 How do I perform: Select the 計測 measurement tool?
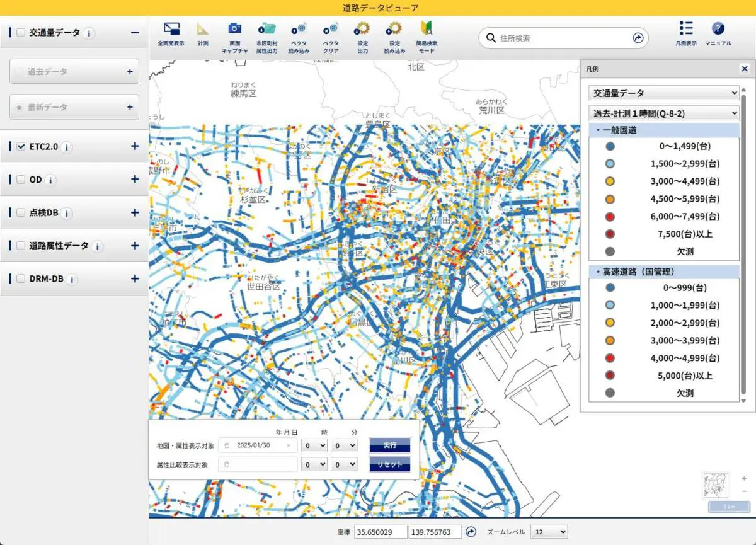pyautogui.click(x=202, y=29)
